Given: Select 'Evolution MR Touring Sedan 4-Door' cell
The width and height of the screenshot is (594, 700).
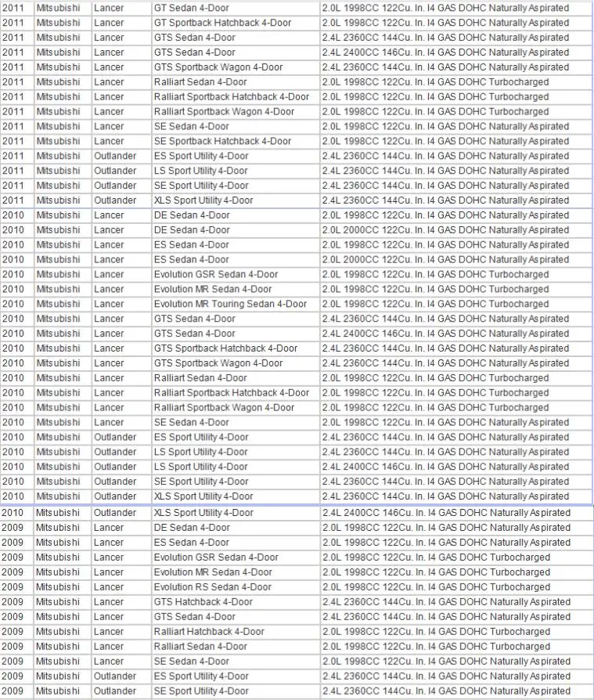Looking at the screenshot, I should pyautogui.click(x=236, y=304).
